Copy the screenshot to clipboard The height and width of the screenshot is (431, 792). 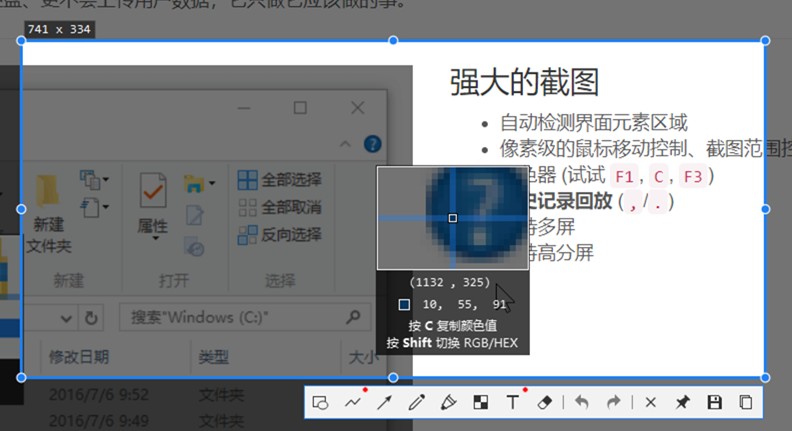point(746,403)
